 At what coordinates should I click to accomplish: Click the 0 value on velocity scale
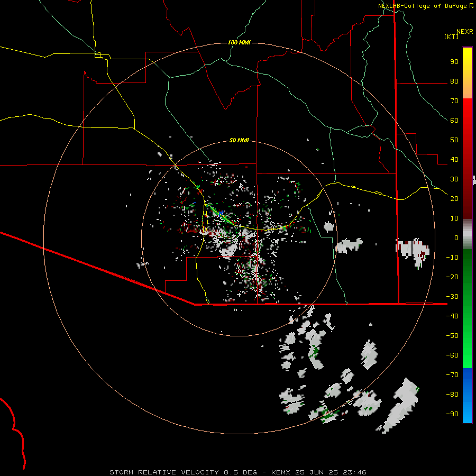(456, 238)
